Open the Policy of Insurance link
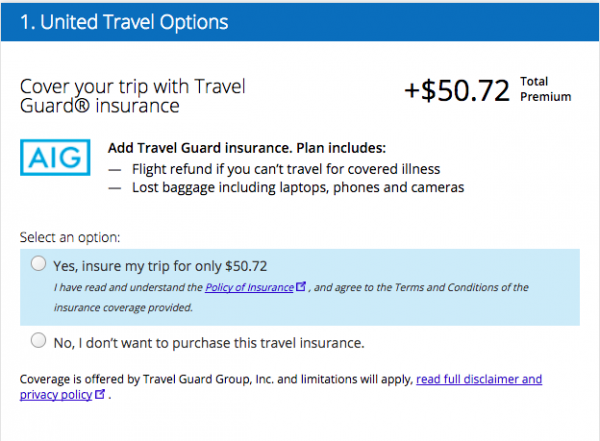 coord(250,288)
